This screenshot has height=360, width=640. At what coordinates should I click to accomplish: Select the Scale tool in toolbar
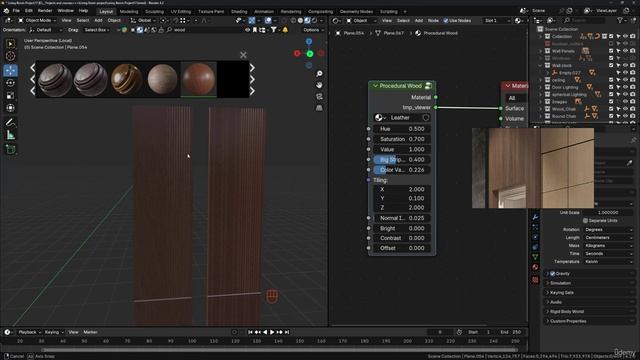pos(11,96)
